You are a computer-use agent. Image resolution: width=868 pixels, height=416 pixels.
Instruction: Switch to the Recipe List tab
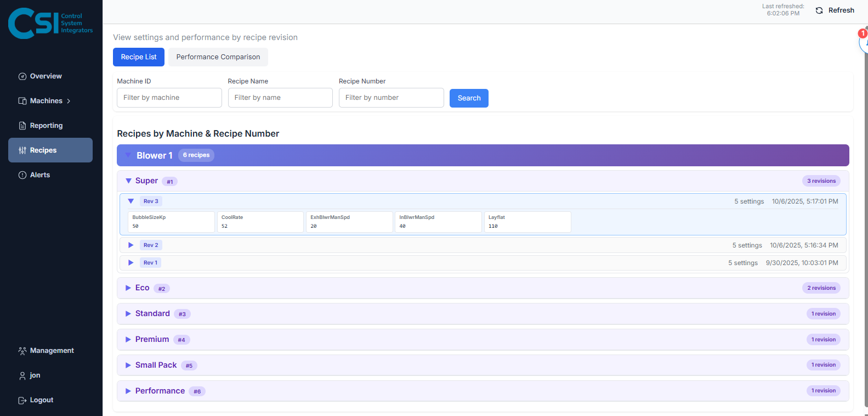(139, 57)
